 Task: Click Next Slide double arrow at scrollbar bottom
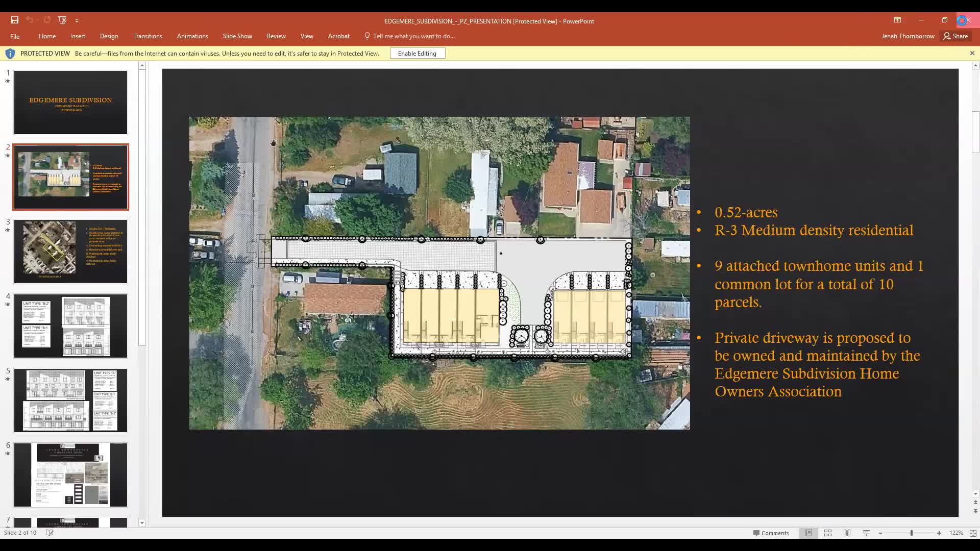(x=975, y=511)
